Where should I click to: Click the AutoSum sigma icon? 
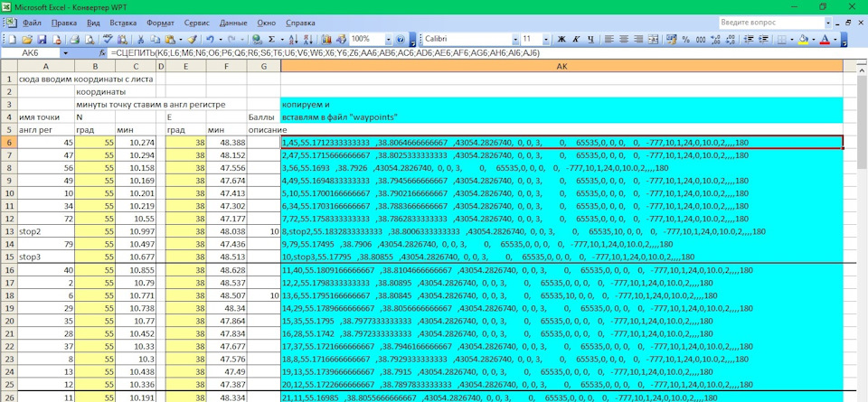[x=272, y=40]
